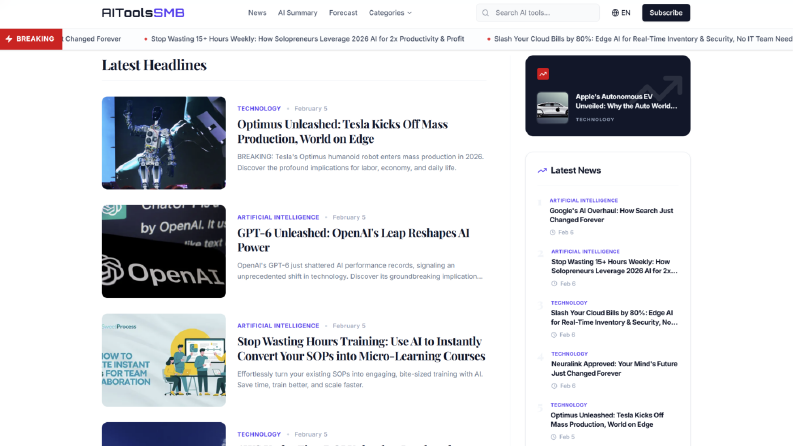Go to the Forecast section
The height and width of the screenshot is (446, 793).
pyautogui.click(x=343, y=13)
